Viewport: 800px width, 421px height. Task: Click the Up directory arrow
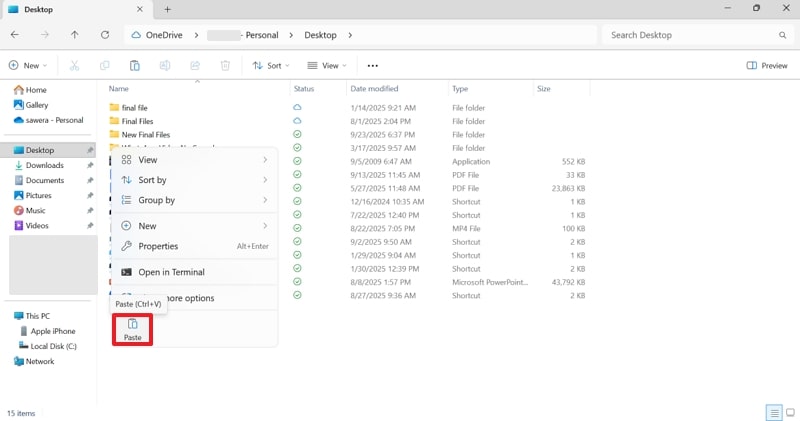pyautogui.click(x=75, y=35)
